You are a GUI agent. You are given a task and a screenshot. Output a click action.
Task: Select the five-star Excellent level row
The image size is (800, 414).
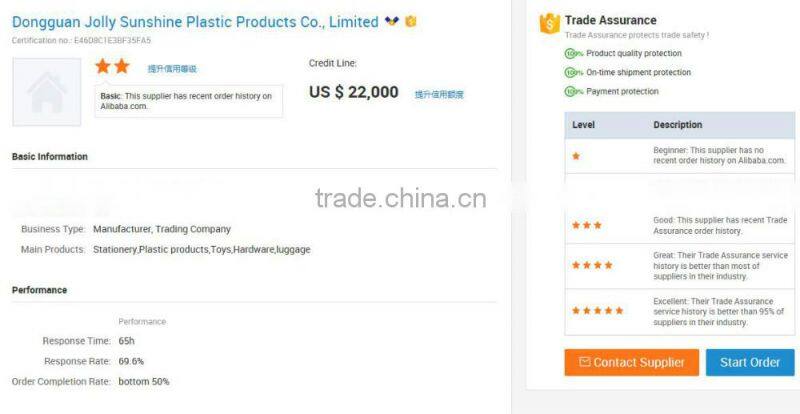tap(680, 311)
